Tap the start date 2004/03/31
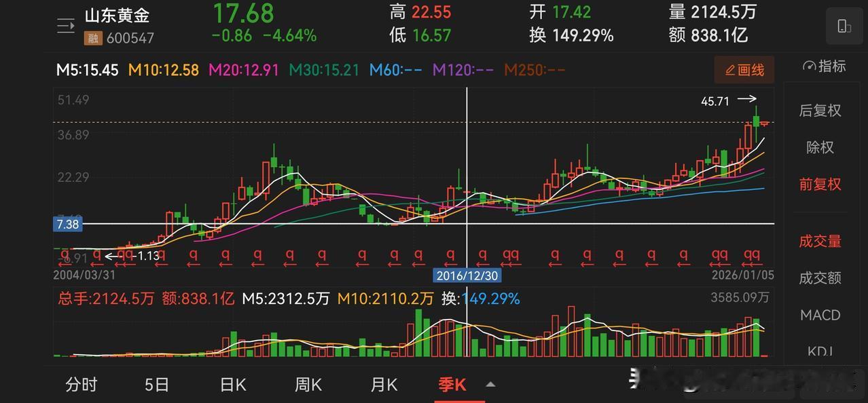 [x=84, y=275]
